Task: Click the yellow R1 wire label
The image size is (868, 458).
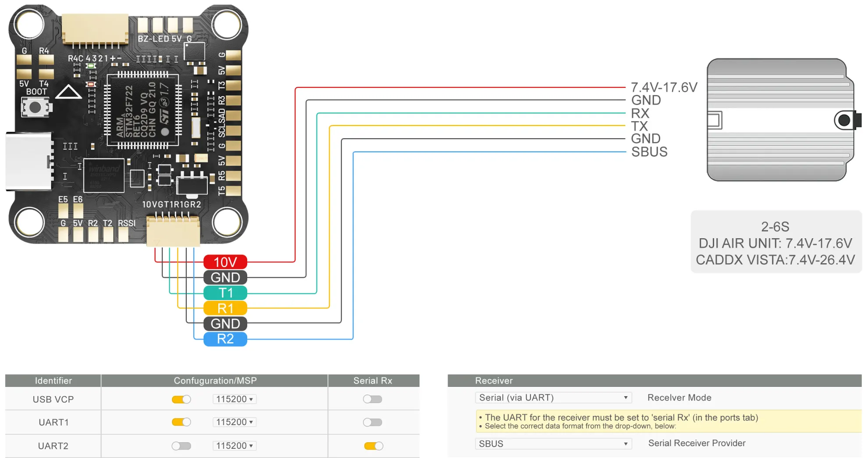Action: pos(225,308)
